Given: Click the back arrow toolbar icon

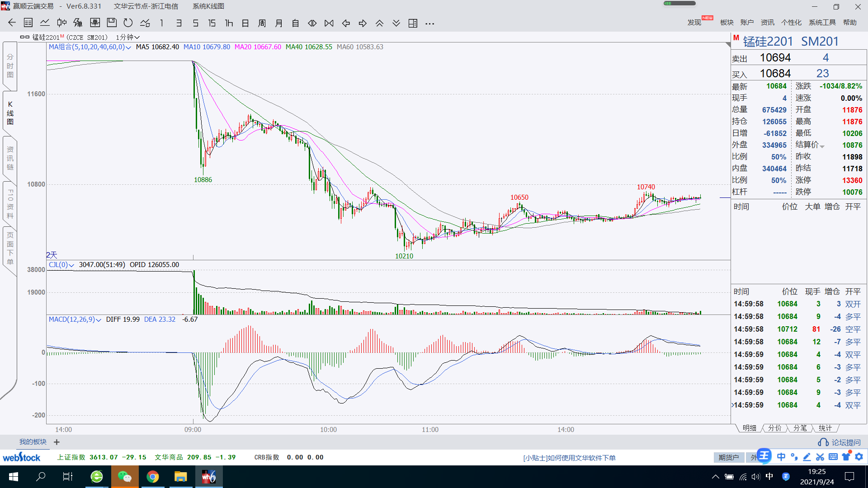Looking at the screenshot, I should [12, 23].
